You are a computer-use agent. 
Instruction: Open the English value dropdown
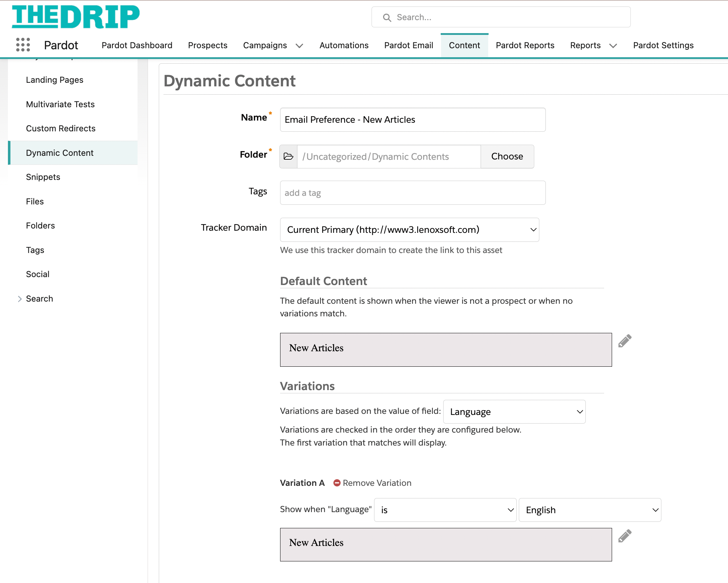[x=590, y=510]
